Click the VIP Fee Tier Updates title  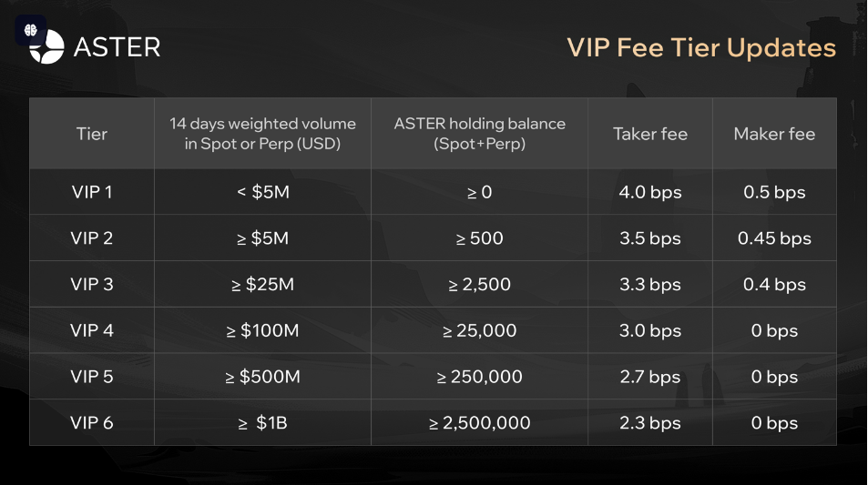point(701,47)
